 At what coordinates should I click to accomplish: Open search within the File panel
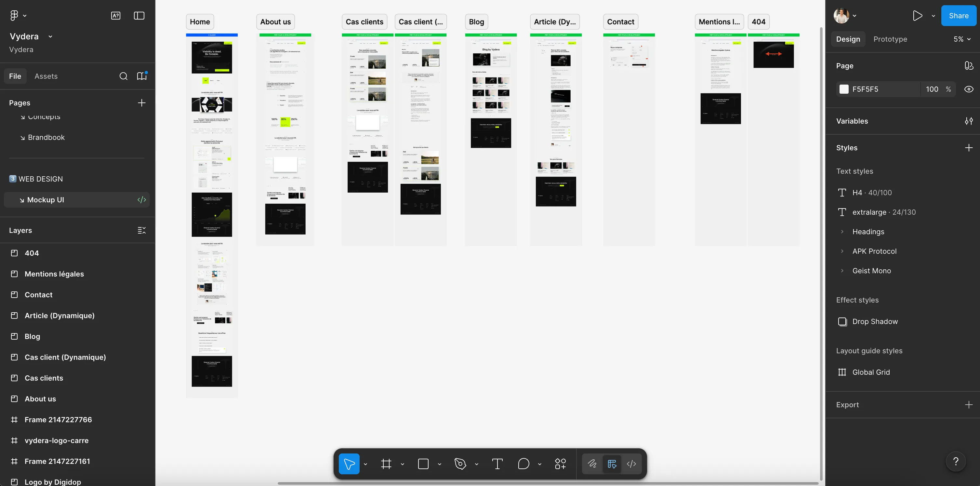click(123, 76)
